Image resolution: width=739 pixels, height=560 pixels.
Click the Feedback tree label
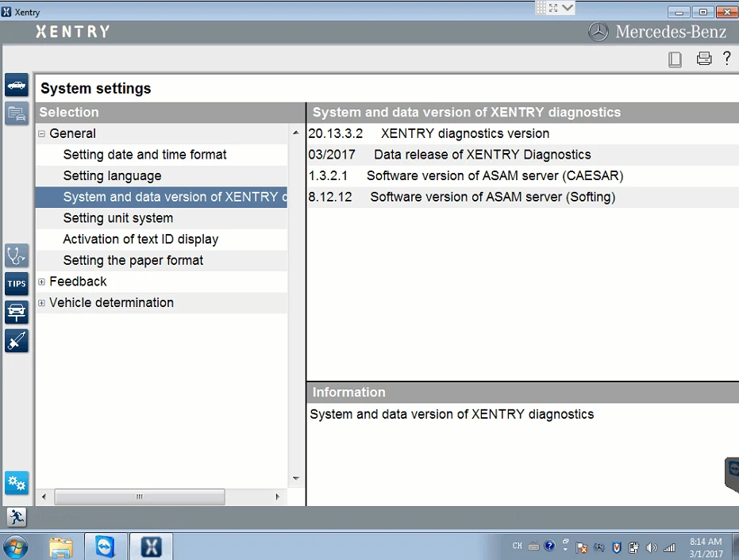79,282
